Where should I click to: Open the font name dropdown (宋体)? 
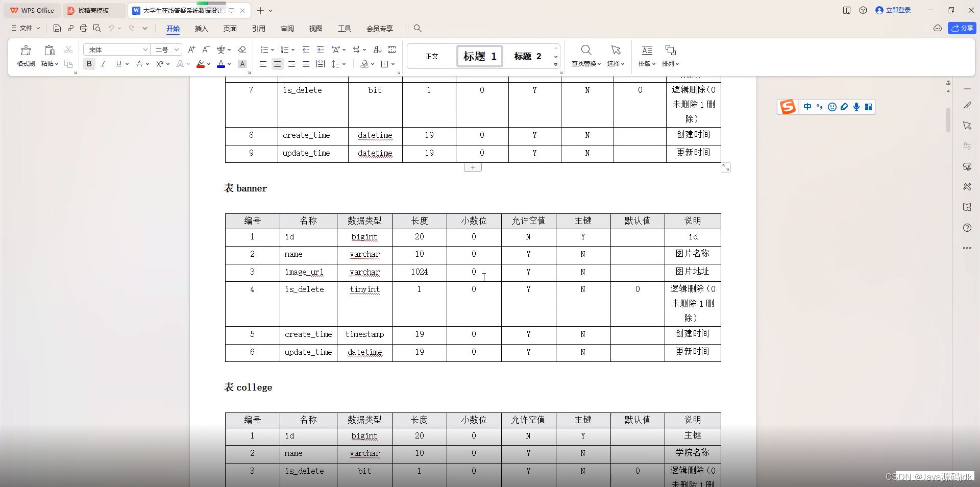(145, 50)
